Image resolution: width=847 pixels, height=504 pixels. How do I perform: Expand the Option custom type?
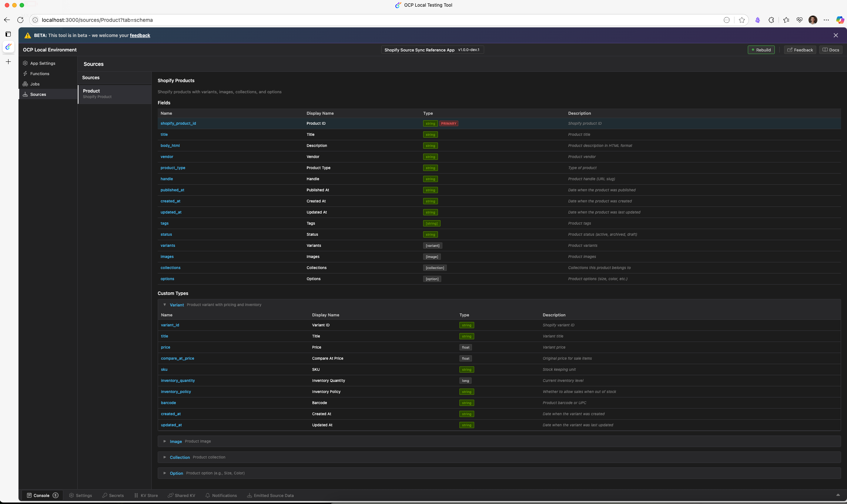[165, 473]
